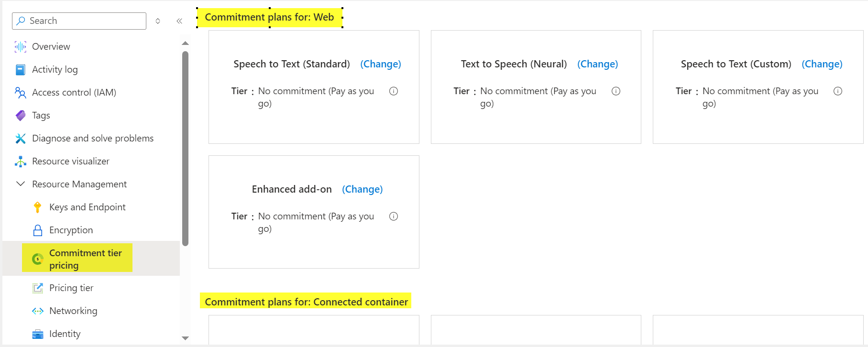Image resolution: width=868 pixels, height=347 pixels.
Task: Select the Activity log icon
Action: coord(20,69)
